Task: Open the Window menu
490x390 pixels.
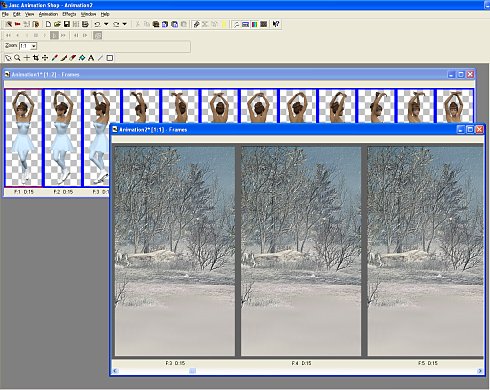Action: point(88,14)
